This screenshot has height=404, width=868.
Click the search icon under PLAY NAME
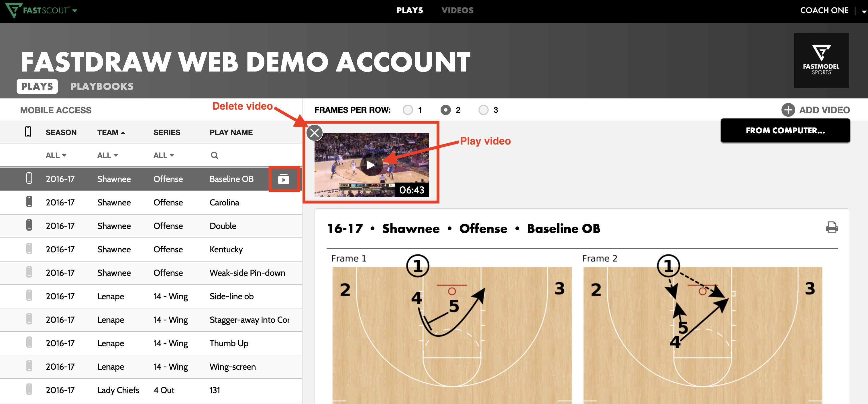click(214, 155)
